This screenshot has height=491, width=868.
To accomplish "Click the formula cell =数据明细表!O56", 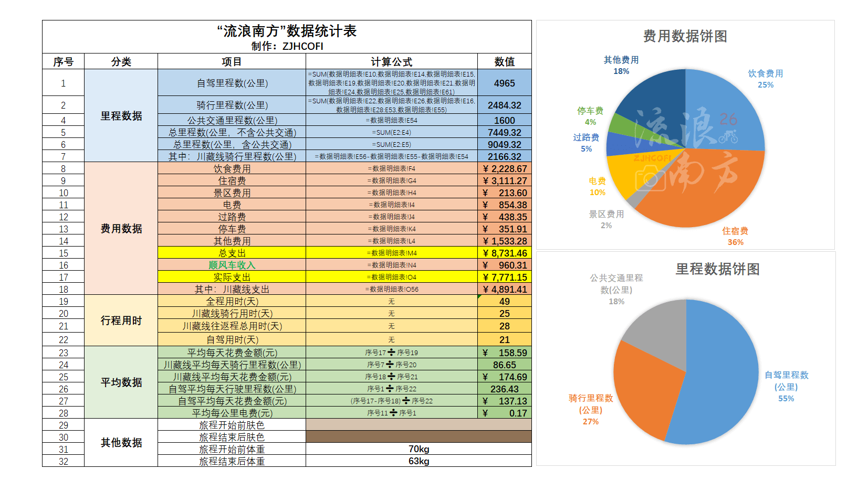I will tap(392, 289).
